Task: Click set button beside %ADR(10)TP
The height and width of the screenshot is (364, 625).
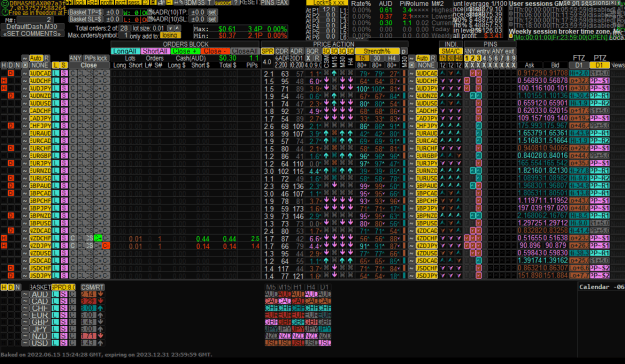Action: click(x=212, y=12)
